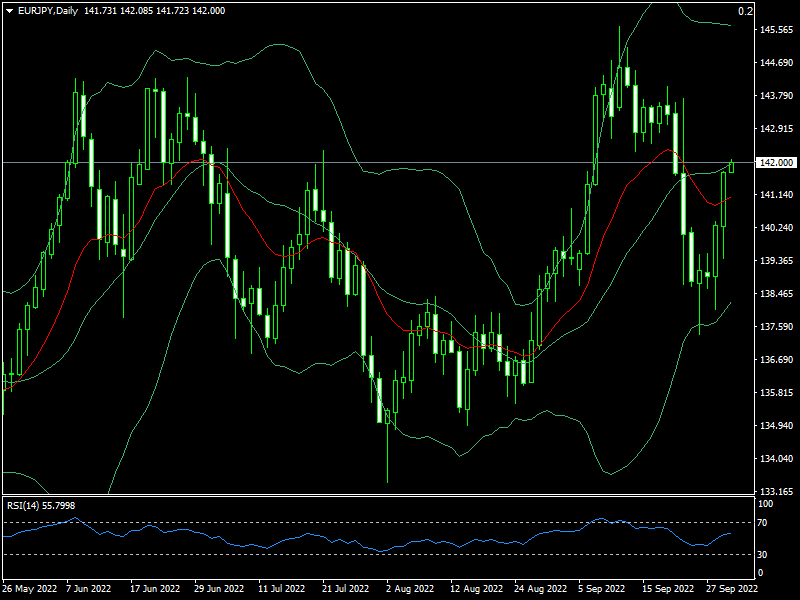Click the 0.2 value in top-right corner

click(x=745, y=11)
